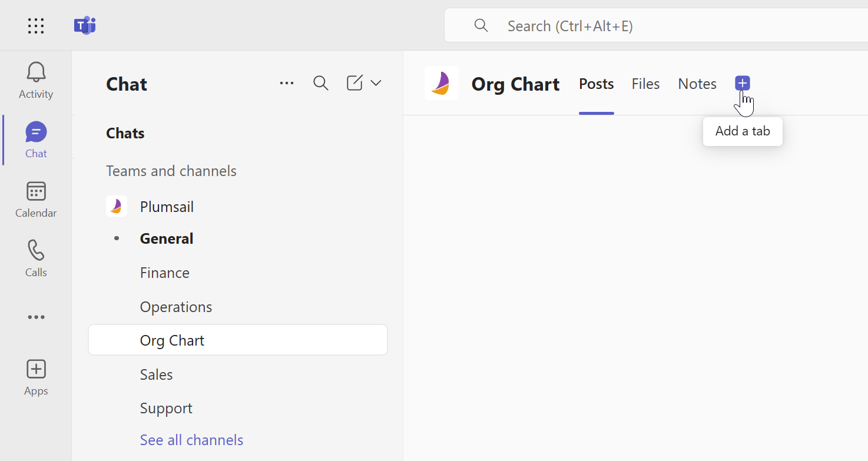
Task: Open Calls from the sidebar
Action: (36, 259)
